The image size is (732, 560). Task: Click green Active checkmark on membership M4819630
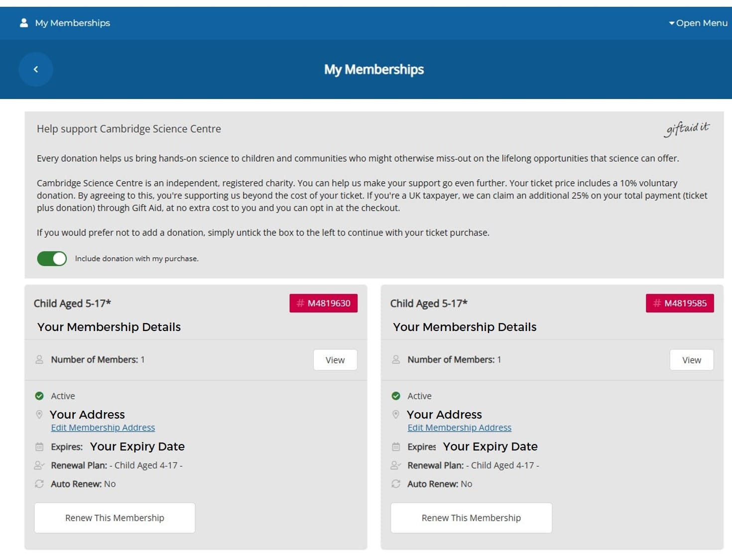[39, 396]
